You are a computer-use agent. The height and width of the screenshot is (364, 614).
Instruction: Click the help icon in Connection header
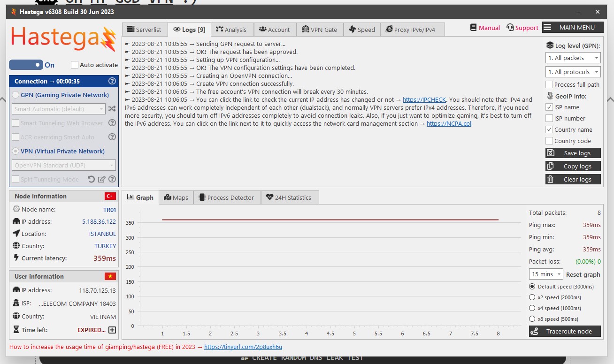[x=112, y=81]
